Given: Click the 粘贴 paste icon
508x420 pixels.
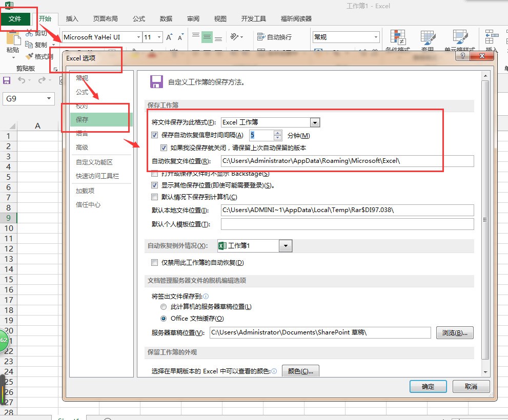Looking at the screenshot, I should [13, 37].
